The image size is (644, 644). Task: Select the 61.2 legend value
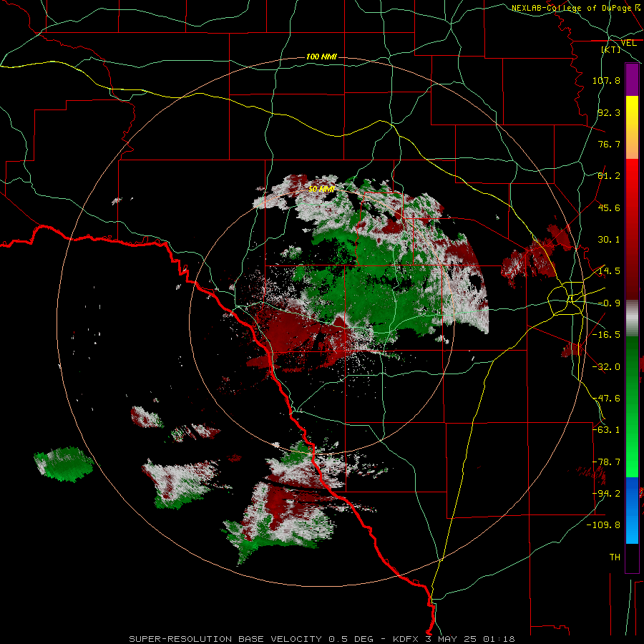point(609,176)
